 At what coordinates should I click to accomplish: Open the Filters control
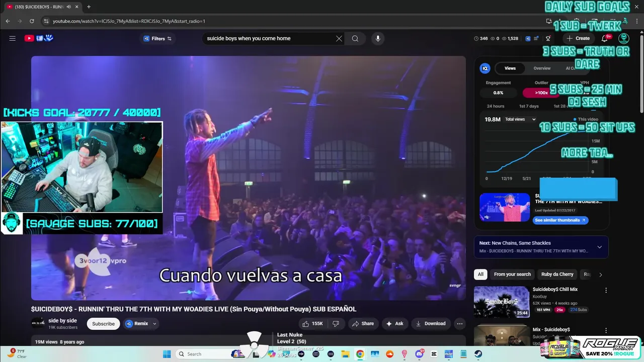(157, 39)
